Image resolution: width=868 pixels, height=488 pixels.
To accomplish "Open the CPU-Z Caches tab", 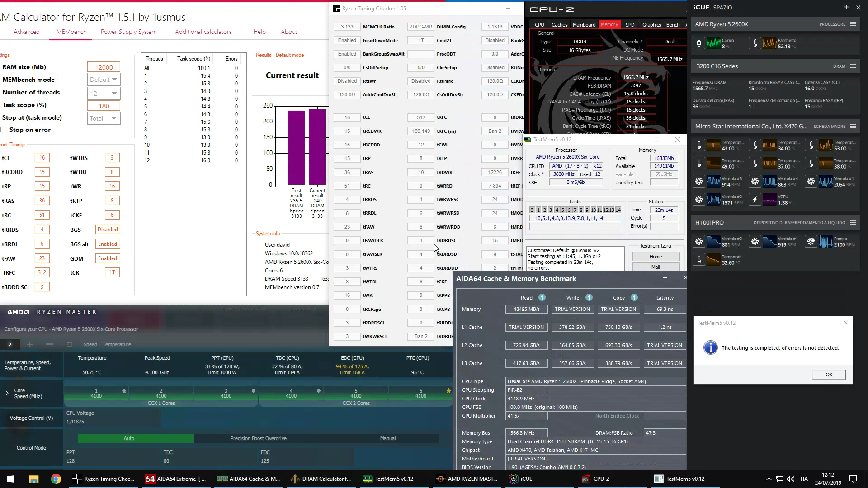I will pyautogui.click(x=559, y=25).
